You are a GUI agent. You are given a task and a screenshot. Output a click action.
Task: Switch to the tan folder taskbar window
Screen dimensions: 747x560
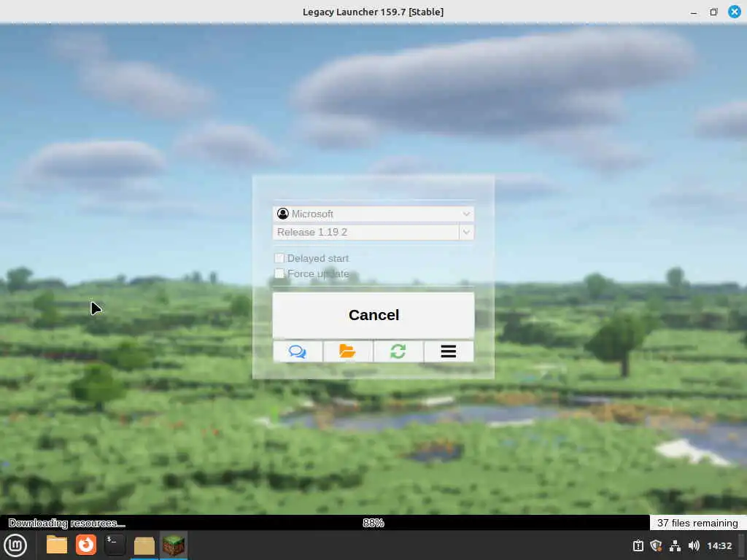(144, 545)
